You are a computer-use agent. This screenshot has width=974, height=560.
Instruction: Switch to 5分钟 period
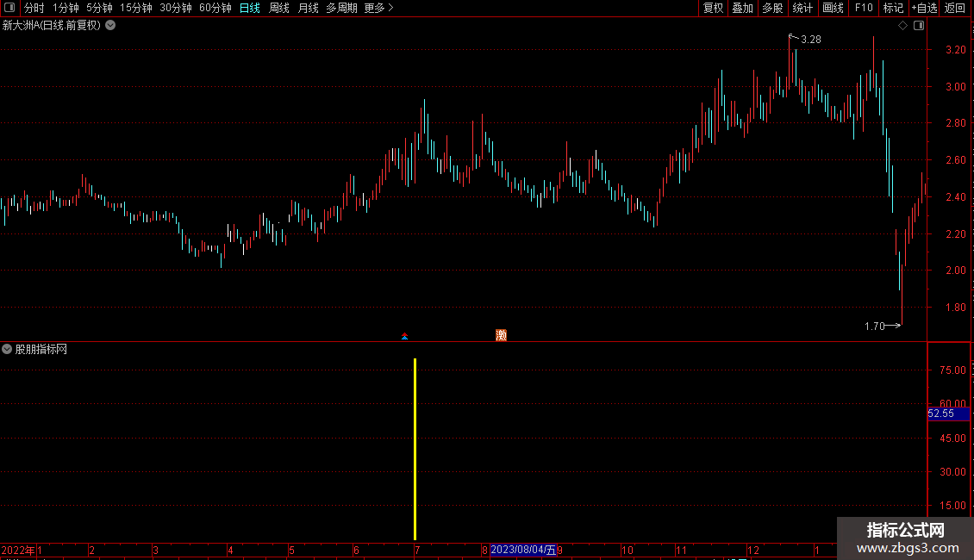click(99, 8)
